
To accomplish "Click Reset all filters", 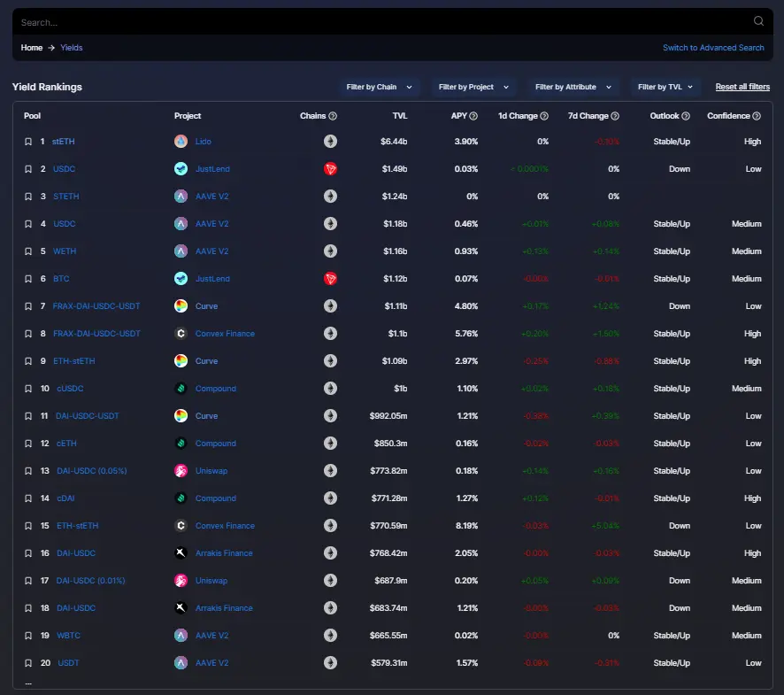I will pyautogui.click(x=742, y=87).
